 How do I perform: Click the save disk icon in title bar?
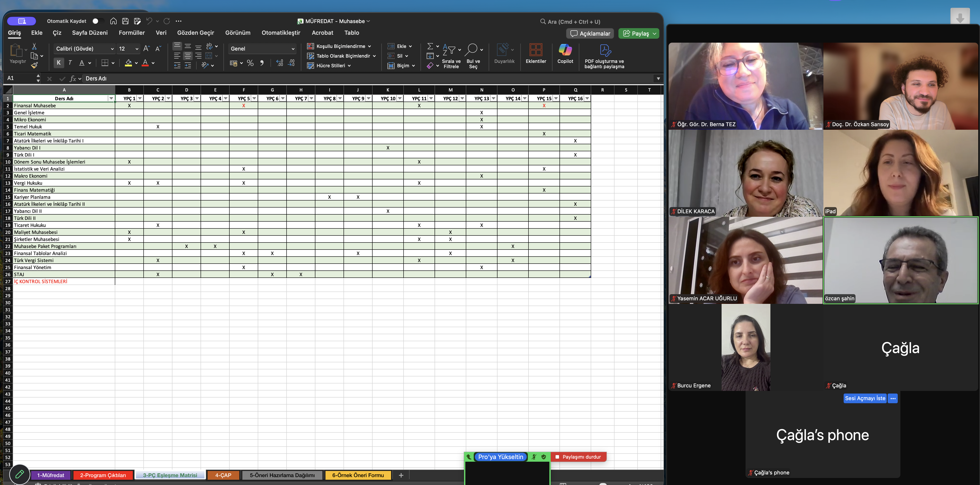[x=125, y=21]
